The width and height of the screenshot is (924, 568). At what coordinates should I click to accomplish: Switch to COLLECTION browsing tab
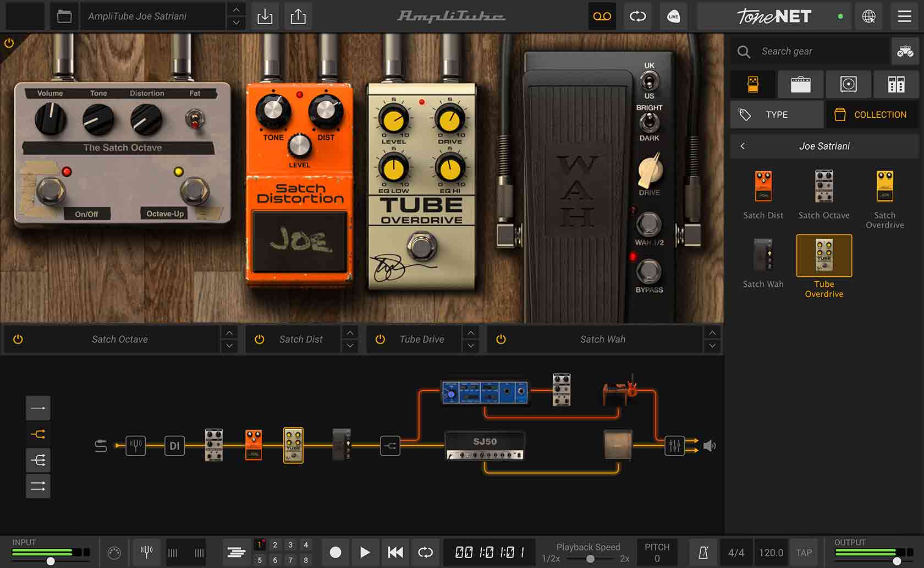click(x=872, y=114)
